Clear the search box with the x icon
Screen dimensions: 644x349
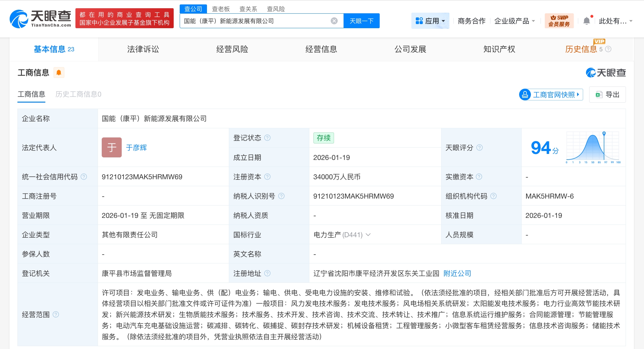pos(334,21)
